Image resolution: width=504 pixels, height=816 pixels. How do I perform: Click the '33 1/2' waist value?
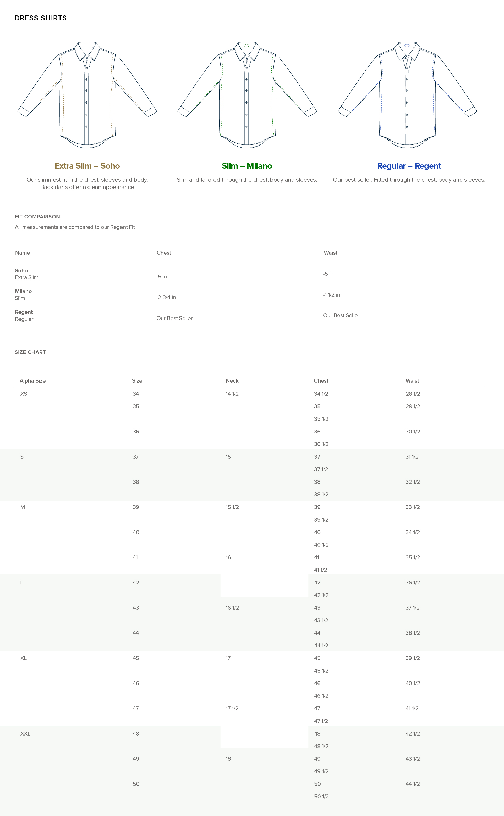[413, 507]
